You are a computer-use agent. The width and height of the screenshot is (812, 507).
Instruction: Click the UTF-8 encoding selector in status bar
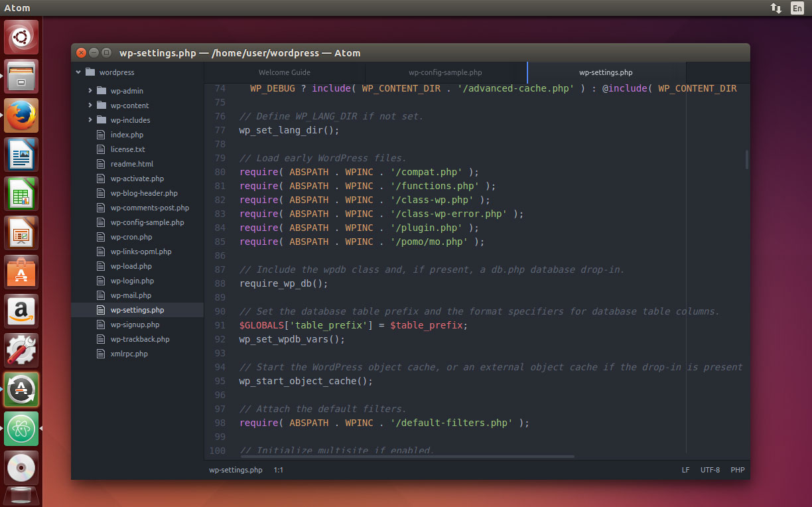click(710, 470)
